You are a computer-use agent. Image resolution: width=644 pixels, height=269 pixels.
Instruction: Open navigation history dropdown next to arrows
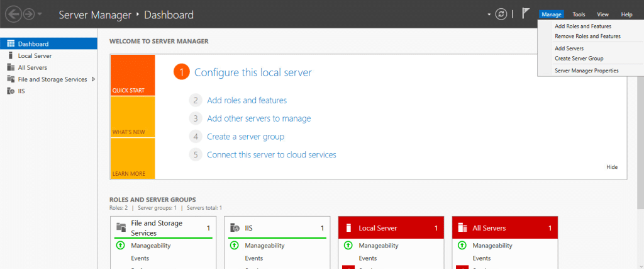(x=41, y=14)
